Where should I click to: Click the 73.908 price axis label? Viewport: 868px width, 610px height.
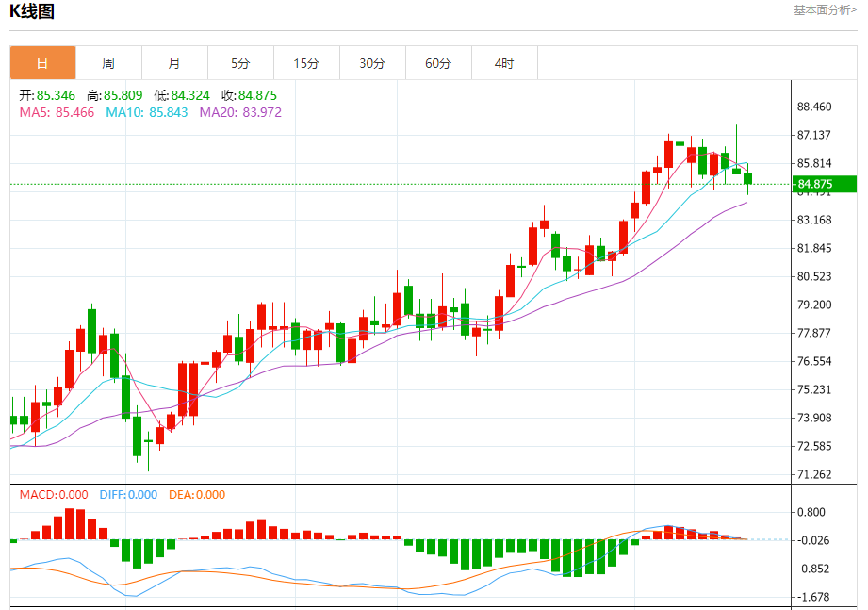(813, 418)
